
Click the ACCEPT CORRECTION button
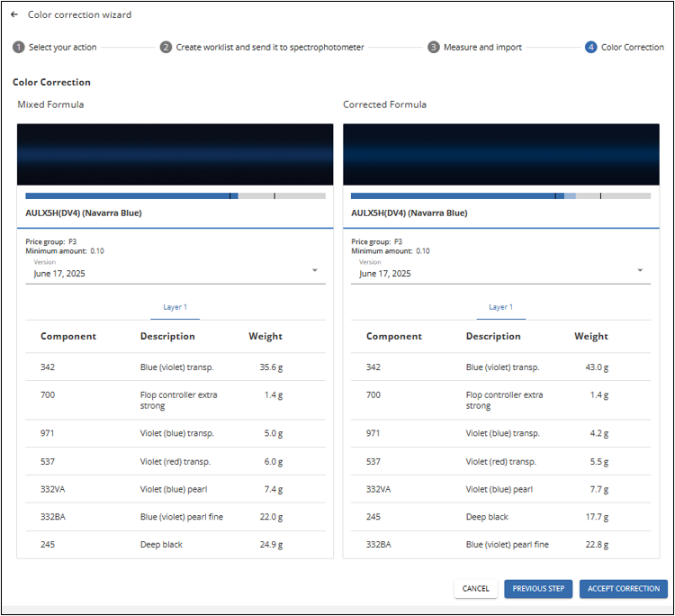tap(624, 589)
